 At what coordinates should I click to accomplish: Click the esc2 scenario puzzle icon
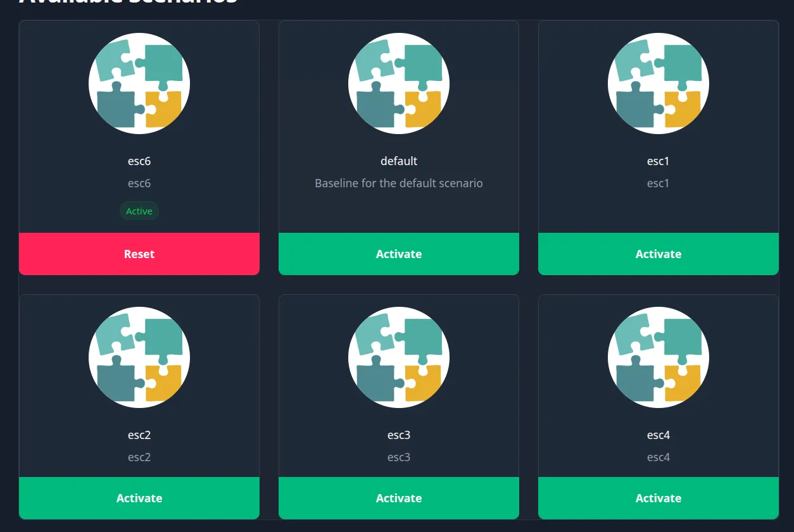(139, 357)
